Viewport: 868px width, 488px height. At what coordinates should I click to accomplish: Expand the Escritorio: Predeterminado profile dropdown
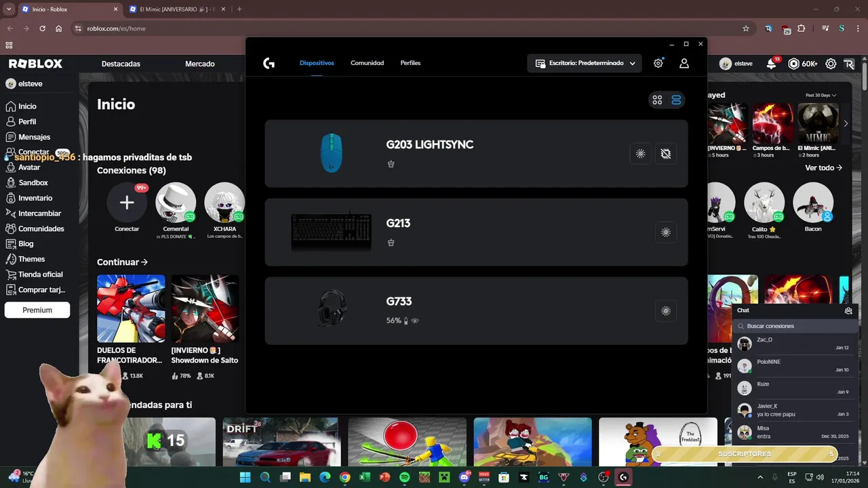585,63
